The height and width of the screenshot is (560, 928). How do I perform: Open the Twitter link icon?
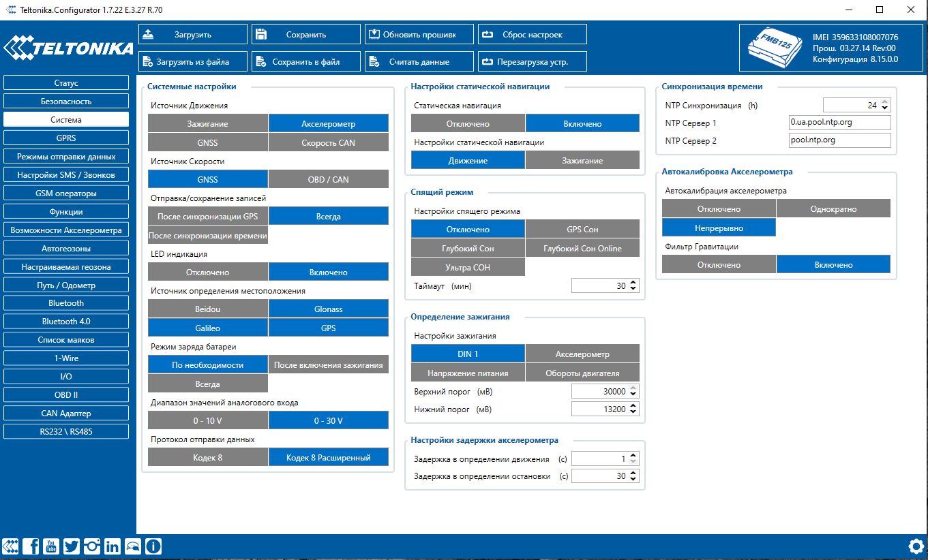[x=72, y=546]
